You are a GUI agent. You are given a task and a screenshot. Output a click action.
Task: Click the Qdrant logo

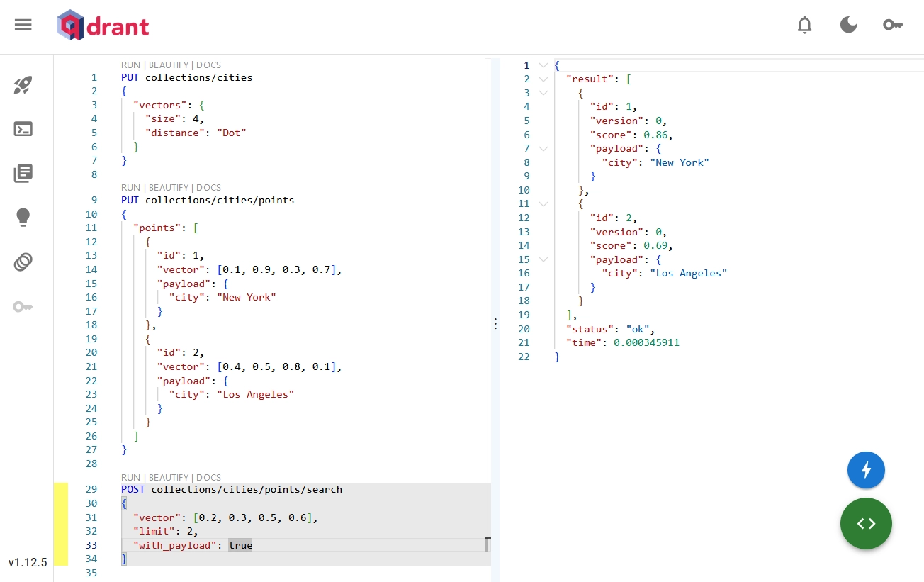pyautogui.click(x=103, y=26)
